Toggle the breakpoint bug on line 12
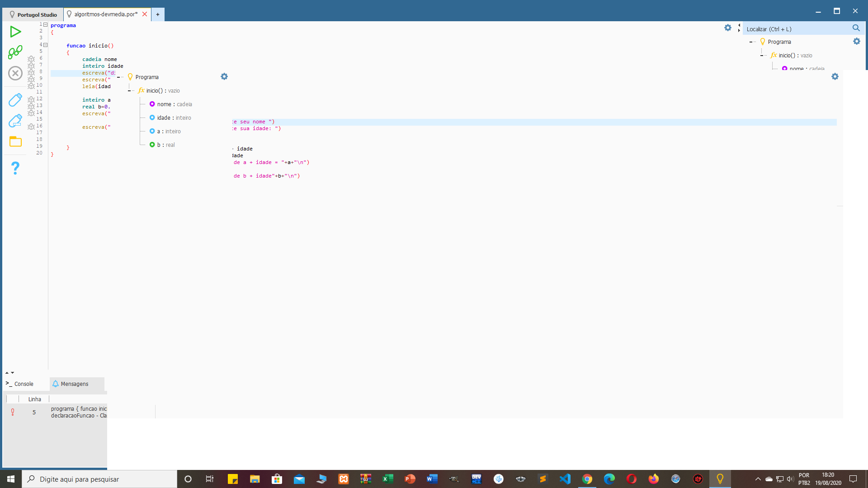The height and width of the screenshot is (488, 868). pos(31,99)
